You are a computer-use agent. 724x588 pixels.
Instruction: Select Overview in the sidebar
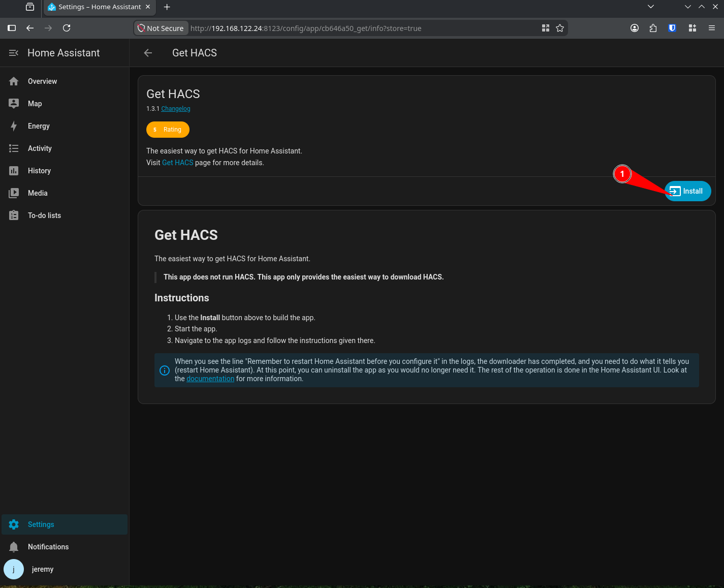(65, 81)
